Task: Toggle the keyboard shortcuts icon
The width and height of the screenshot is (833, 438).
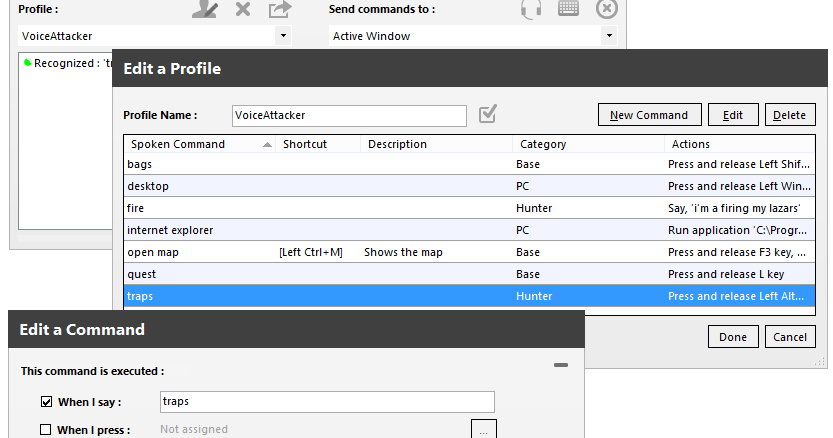Action: click(x=568, y=8)
